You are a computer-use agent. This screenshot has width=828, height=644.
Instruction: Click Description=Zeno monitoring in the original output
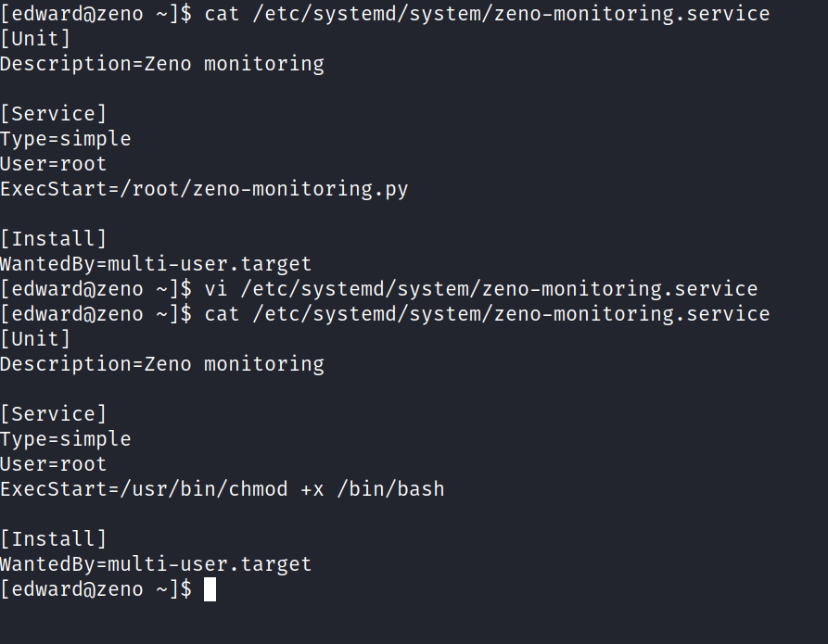(x=162, y=64)
